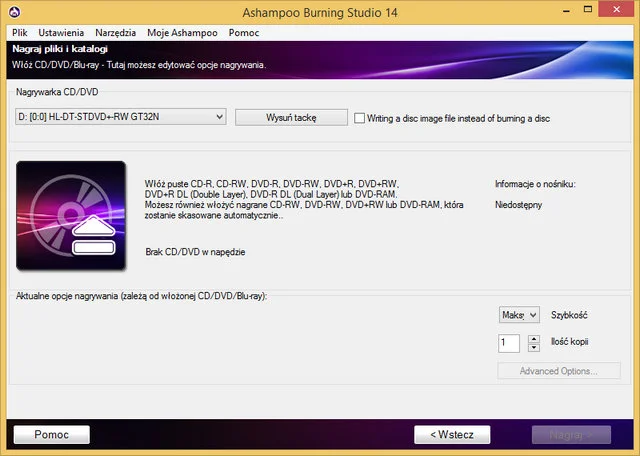Click the disc eject graphic
This screenshot has width=640, height=456.
(x=70, y=217)
